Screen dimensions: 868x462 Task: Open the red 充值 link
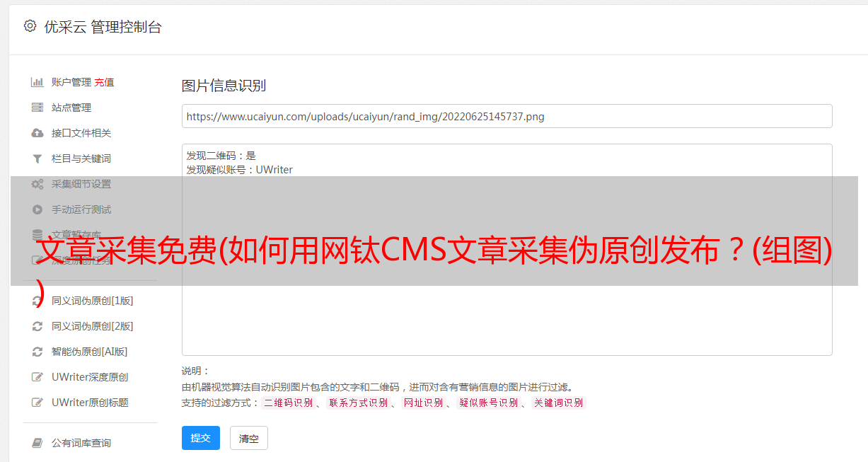(104, 82)
